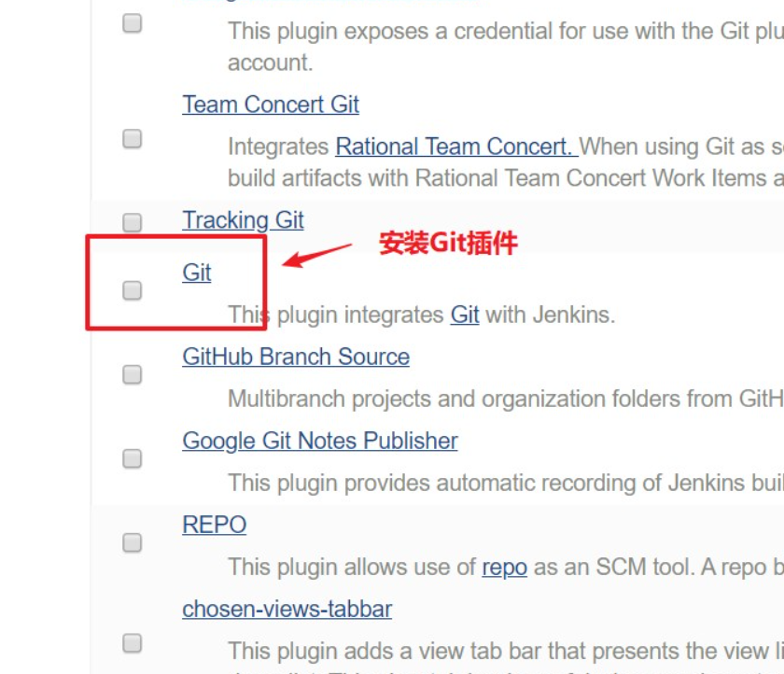Click the Git link in Jenkins description
This screenshot has height=674, width=784.
click(465, 315)
